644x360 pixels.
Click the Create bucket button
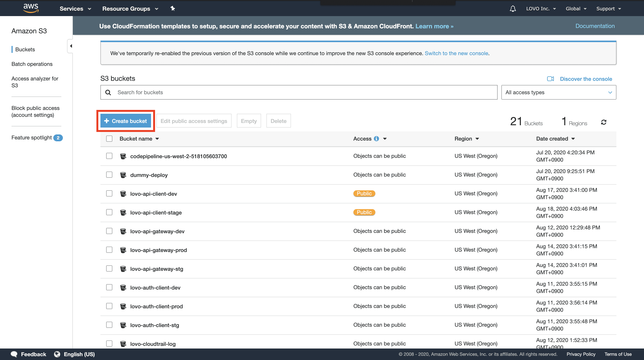[x=126, y=121]
